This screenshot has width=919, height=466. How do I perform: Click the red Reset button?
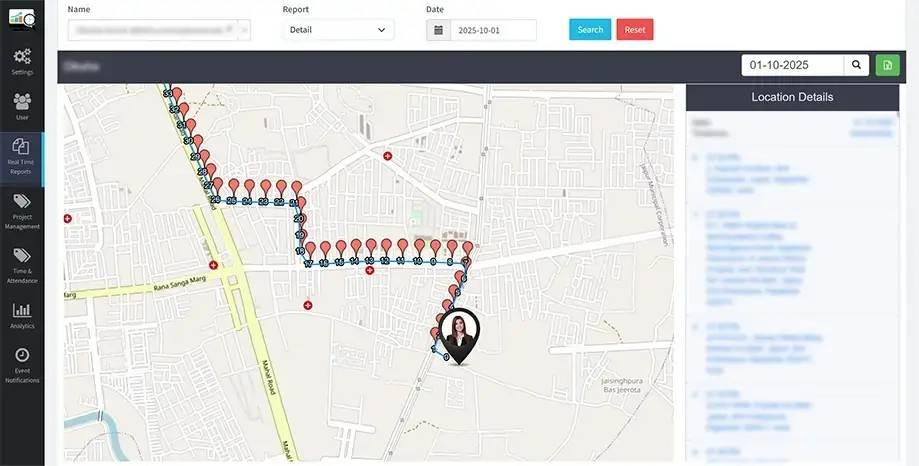[635, 29]
